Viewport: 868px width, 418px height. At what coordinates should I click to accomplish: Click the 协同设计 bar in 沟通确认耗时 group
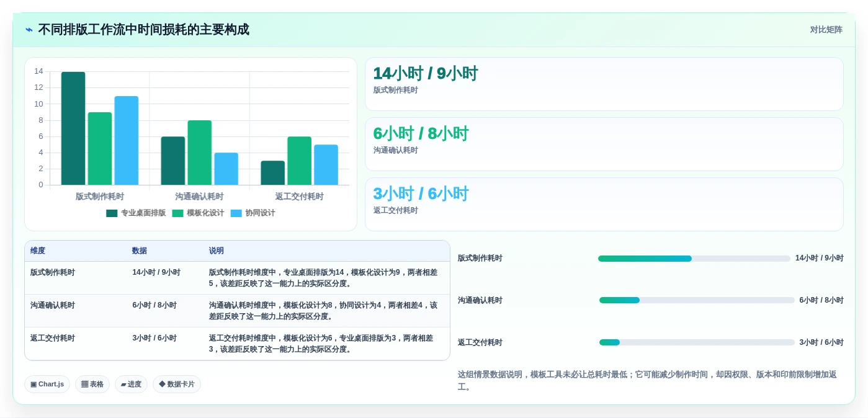pyautogui.click(x=226, y=169)
